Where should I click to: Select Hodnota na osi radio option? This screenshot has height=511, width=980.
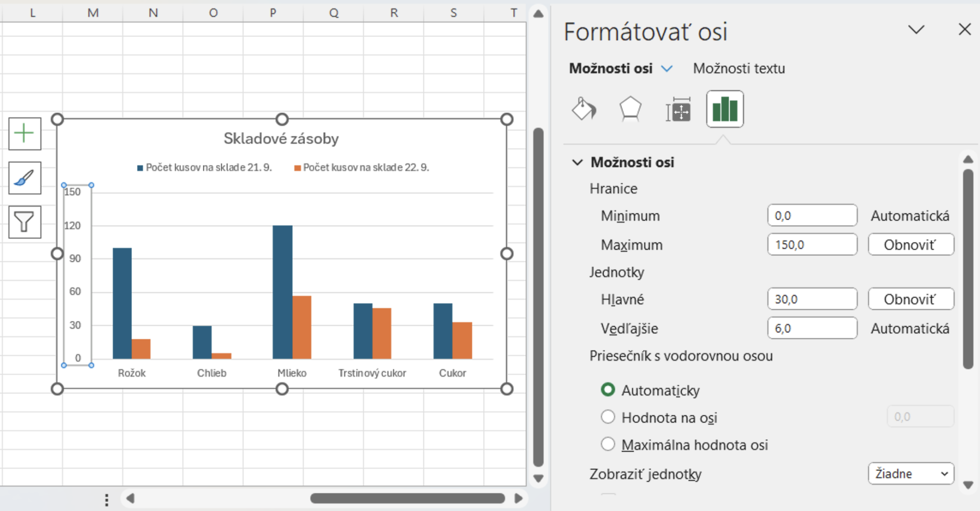607,417
